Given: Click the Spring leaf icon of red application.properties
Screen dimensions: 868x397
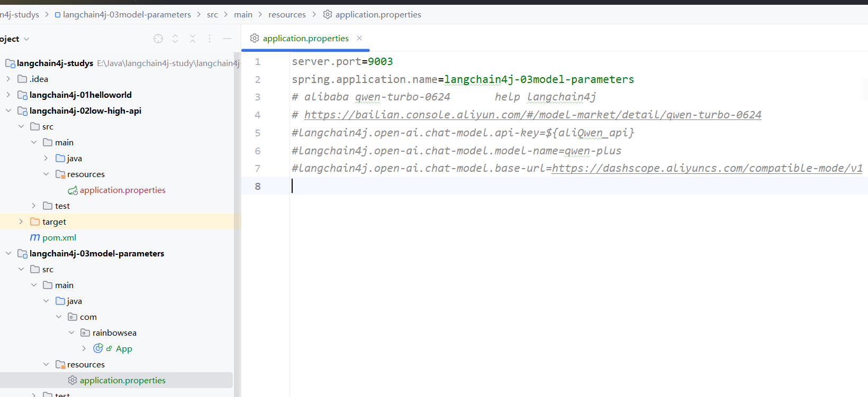Looking at the screenshot, I should [73, 190].
